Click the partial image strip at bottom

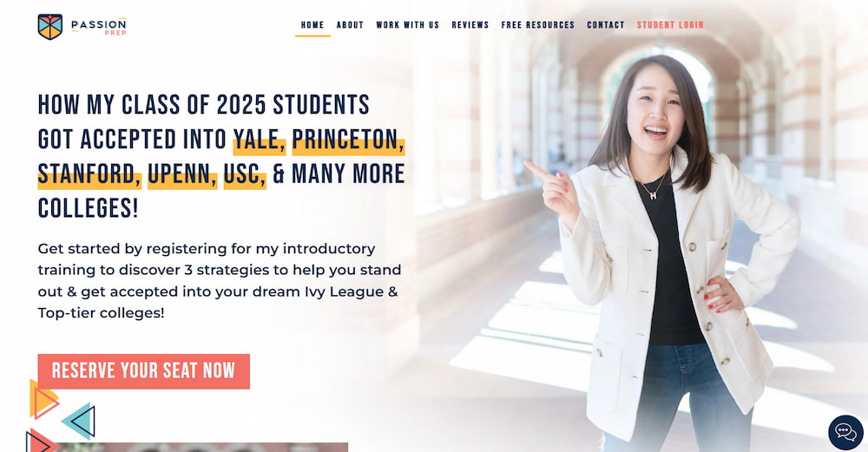(x=202, y=447)
